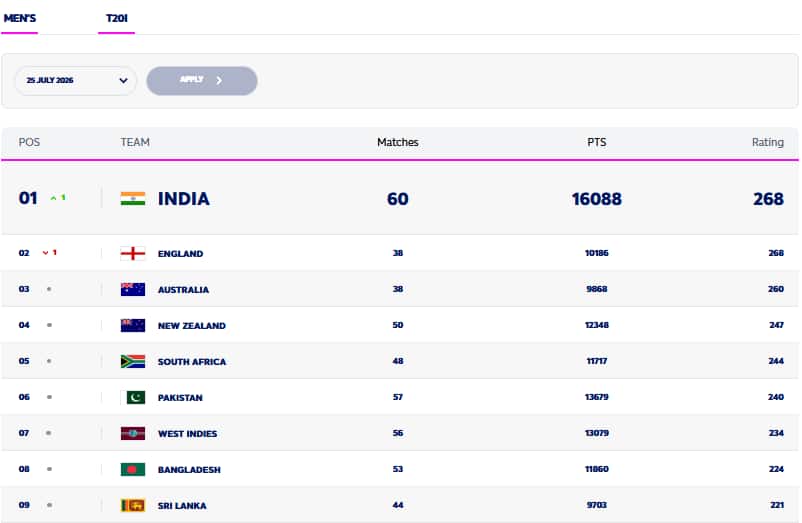
Task: Click the Bangladesh flag icon
Action: point(133,469)
